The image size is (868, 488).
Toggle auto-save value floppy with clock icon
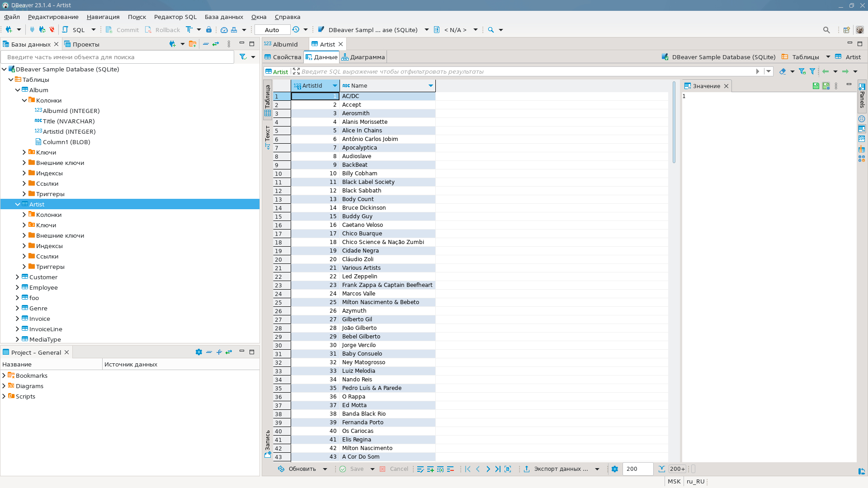pos(826,86)
